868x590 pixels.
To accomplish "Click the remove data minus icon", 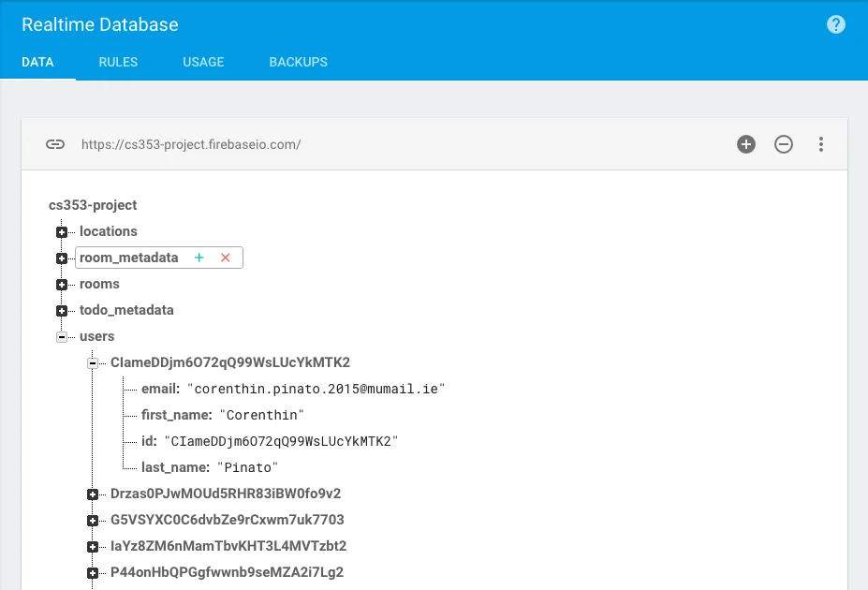I will coord(784,144).
